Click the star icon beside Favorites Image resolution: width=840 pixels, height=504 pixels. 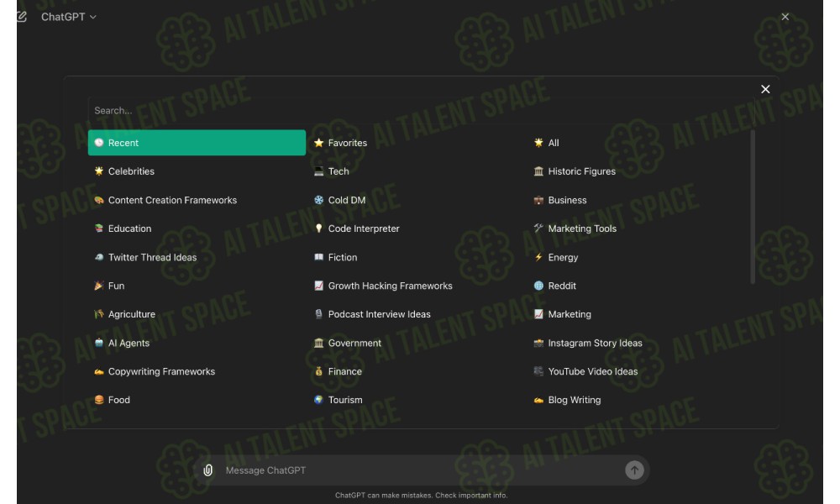pos(318,143)
